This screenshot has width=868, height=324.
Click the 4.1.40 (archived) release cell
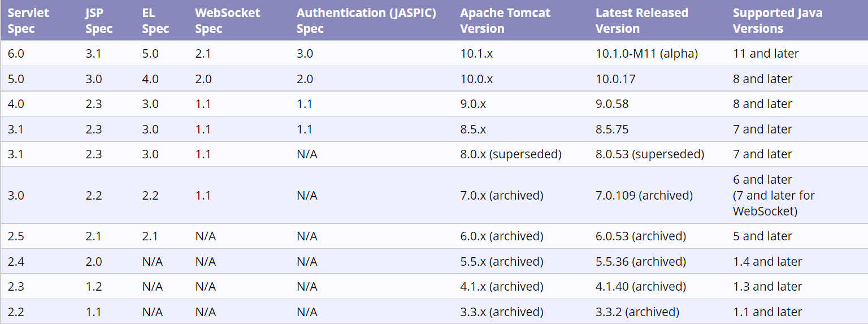pyautogui.click(x=641, y=287)
